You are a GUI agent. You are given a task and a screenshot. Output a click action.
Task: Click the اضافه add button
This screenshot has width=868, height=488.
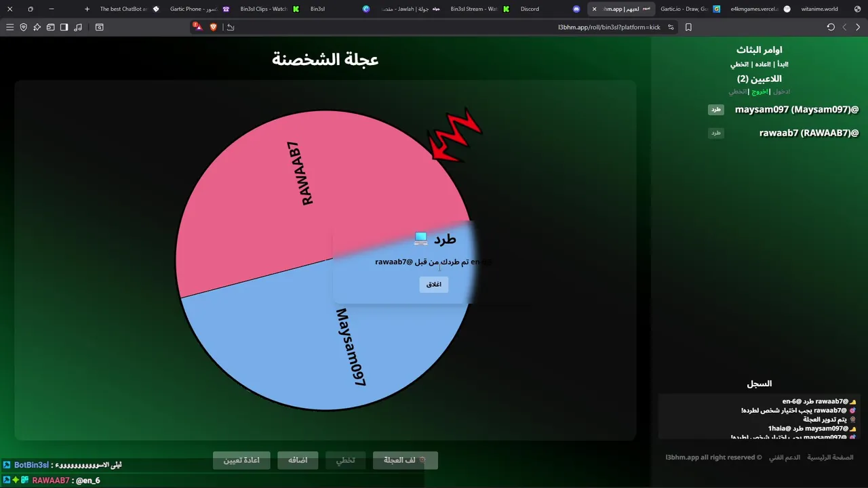point(298,460)
